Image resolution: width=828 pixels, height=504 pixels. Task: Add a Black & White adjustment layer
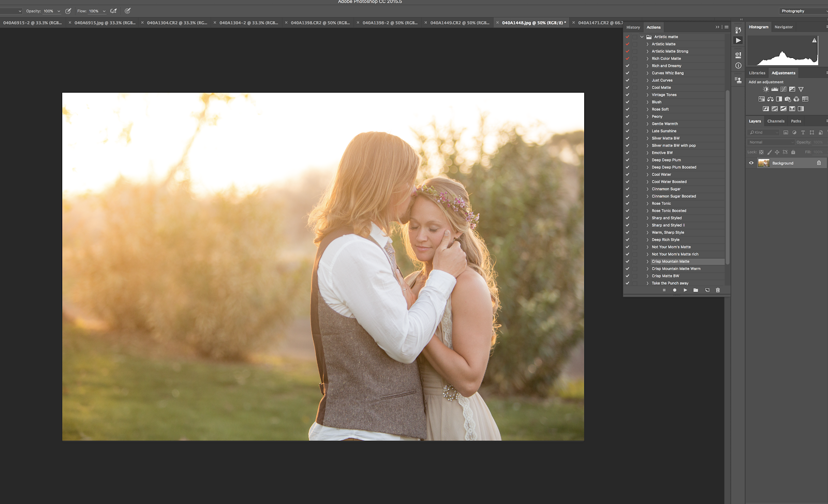779,99
